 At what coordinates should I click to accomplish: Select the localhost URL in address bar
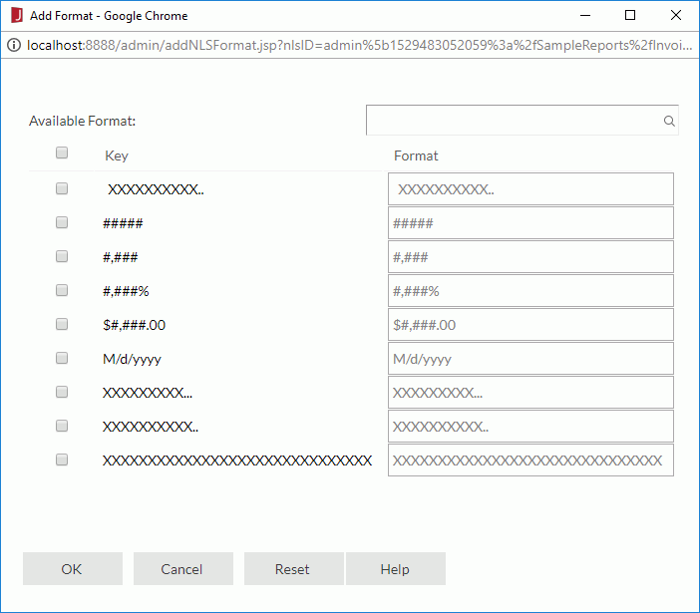pyautogui.click(x=359, y=45)
